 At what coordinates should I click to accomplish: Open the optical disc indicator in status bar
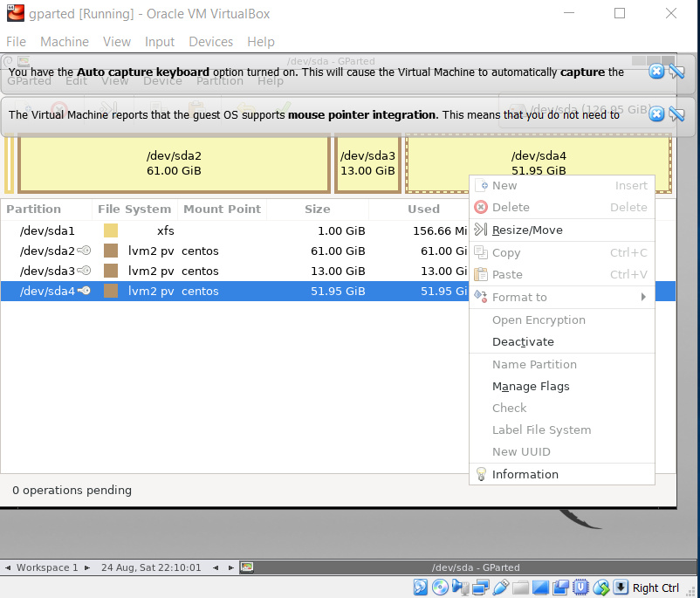point(440,588)
